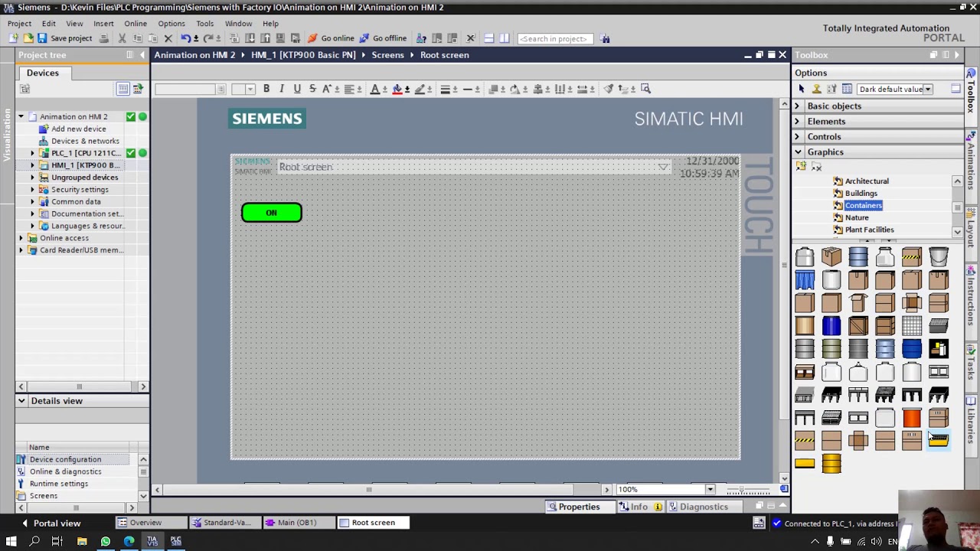Choose the wooden crate with diagonal brace

coord(858,326)
